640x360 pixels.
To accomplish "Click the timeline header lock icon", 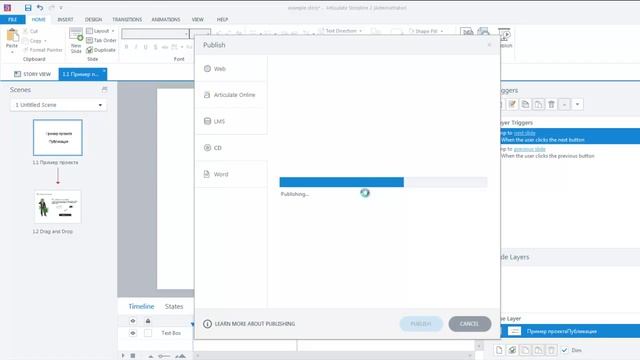I will click(x=148, y=321).
